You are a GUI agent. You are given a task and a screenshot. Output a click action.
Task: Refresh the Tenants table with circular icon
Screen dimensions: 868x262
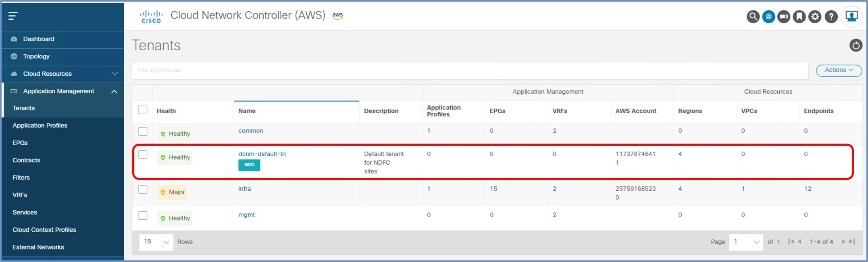856,45
